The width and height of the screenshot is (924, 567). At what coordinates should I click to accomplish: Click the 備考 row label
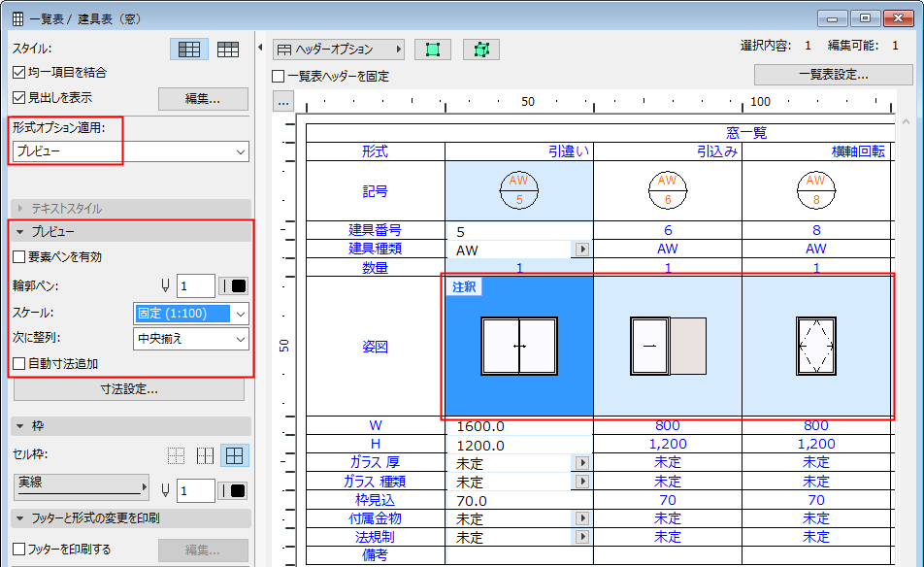(x=375, y=554)
